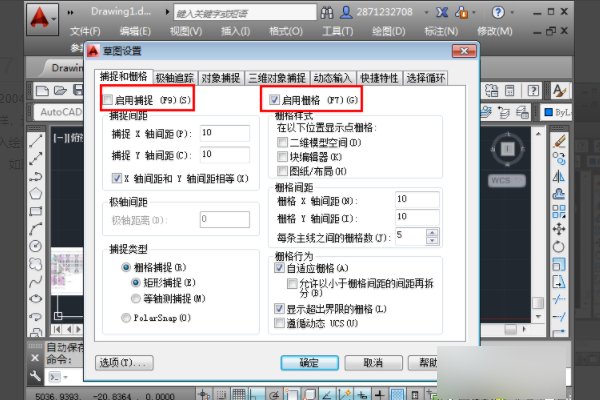600x400 pixels.
Task: Enable the 启用捕捉 (F9) checkbox
Action: click(x=108, y=100)
